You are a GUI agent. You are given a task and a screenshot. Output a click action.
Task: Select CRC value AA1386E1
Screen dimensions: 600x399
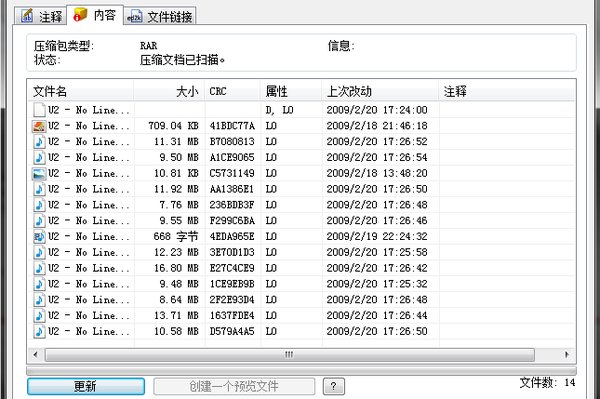coord(231,189)
